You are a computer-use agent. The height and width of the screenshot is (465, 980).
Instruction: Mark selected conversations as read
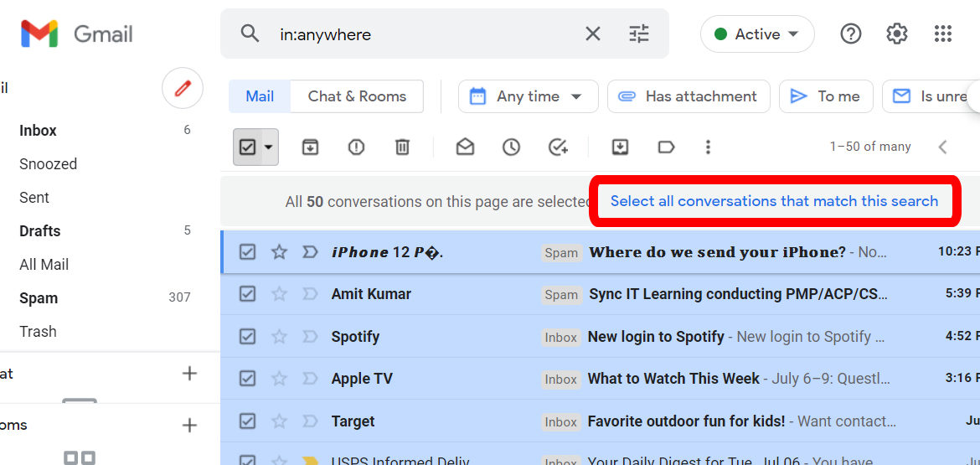click(x=465, y=147)
